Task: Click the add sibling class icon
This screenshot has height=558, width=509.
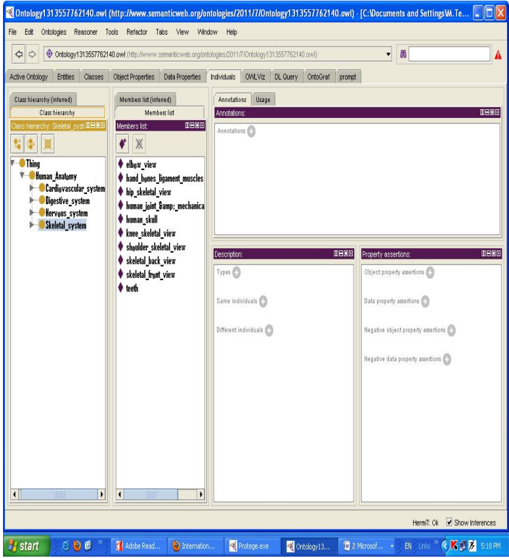Action: 31,144
